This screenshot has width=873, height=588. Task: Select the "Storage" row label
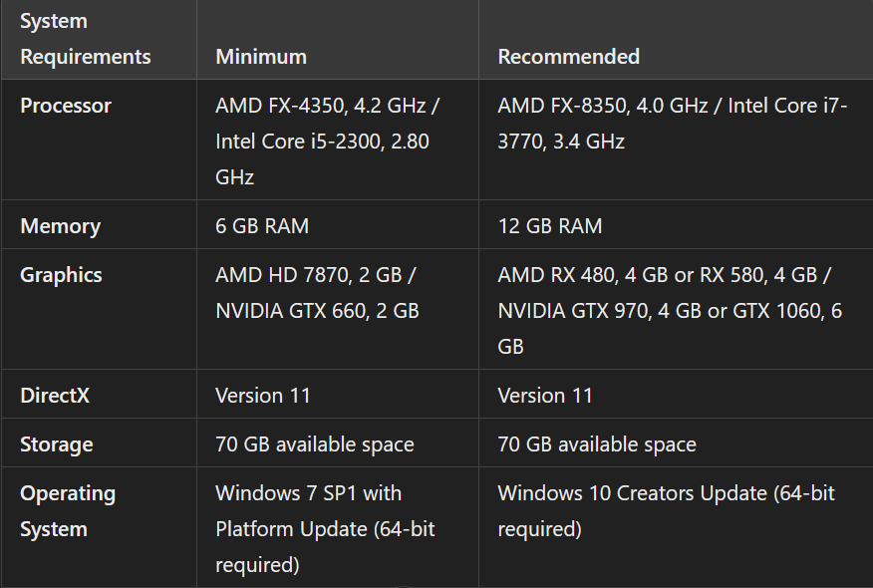57,444
